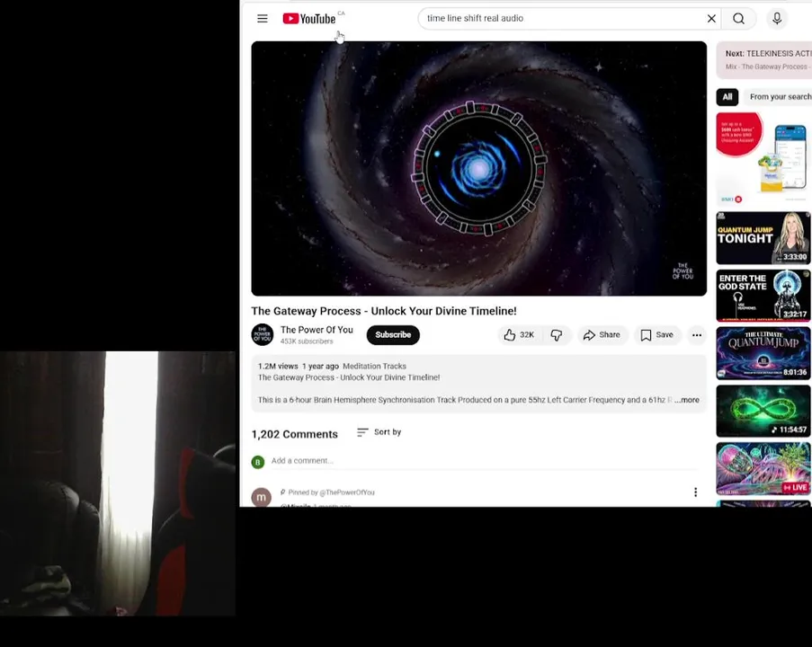812x647 pixels.
Task: Open The Power Of You channel avatar
Action: point(263,335)
